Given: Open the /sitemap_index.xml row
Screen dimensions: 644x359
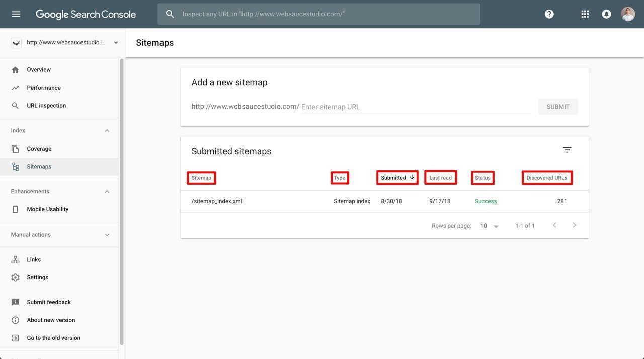Looking at the screenshot, I should point(384,201).
